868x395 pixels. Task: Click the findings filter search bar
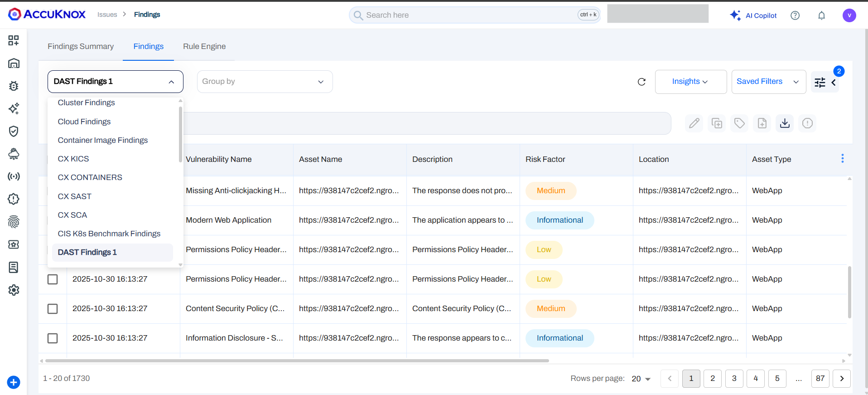427,123
